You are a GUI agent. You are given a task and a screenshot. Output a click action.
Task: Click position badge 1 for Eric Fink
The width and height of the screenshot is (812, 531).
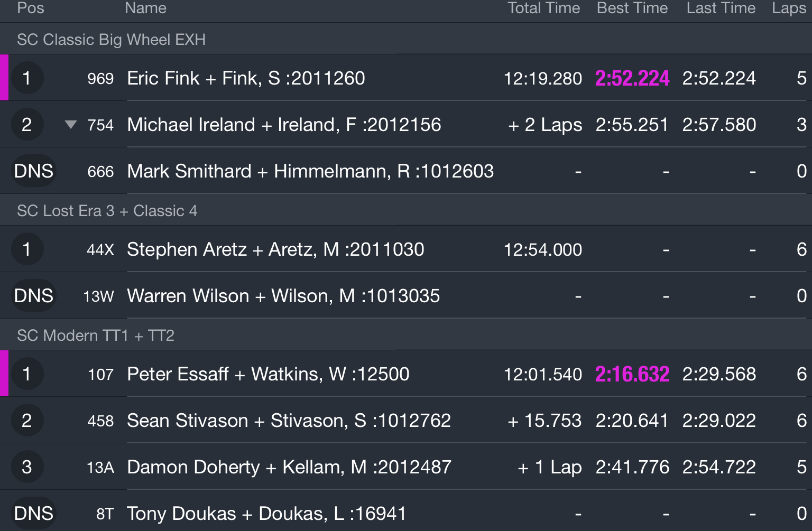tap(27, 78)
